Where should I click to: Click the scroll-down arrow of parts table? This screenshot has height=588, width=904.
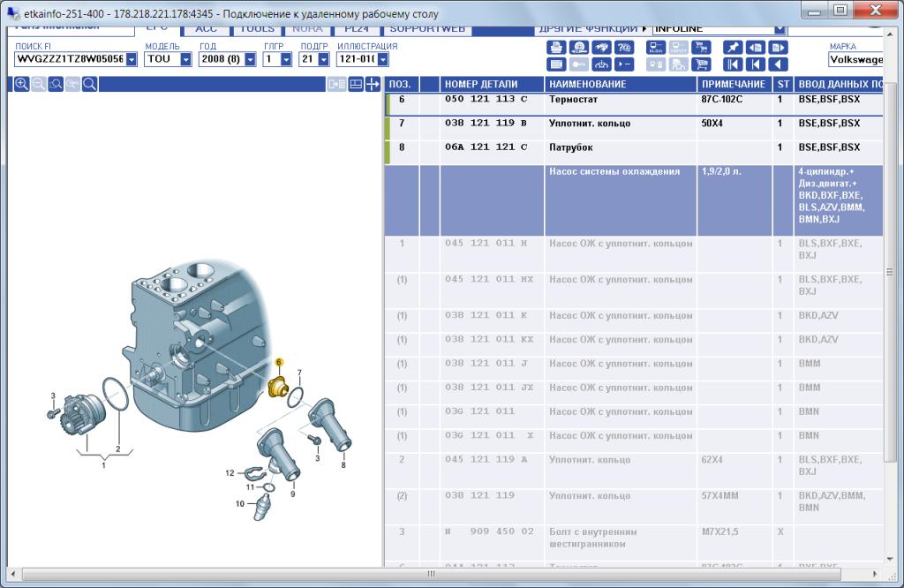tap(890, 559)
